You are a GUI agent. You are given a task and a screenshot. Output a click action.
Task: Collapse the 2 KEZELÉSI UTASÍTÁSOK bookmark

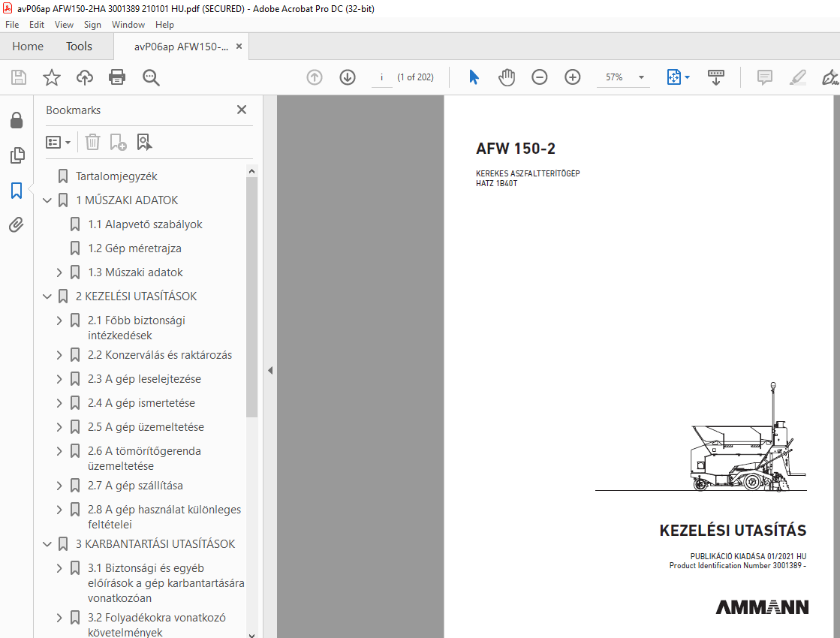coord(47,296)
